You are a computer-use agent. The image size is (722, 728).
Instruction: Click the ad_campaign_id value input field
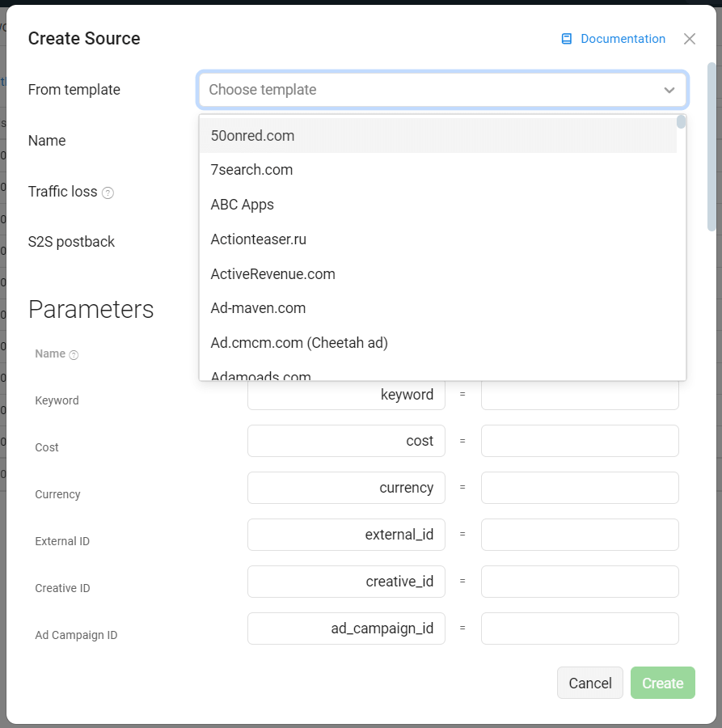point(580,629)
